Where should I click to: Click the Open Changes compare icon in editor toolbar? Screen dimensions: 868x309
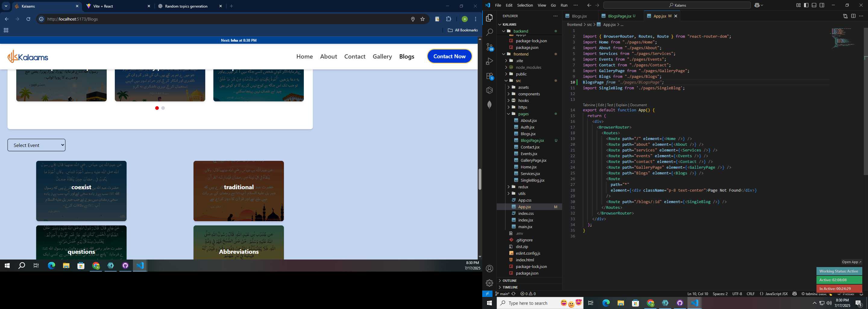(845, 16)
